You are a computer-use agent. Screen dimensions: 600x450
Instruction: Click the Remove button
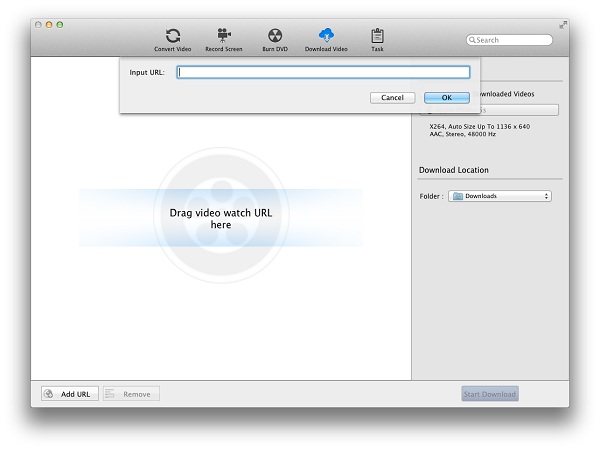(131, 394)
